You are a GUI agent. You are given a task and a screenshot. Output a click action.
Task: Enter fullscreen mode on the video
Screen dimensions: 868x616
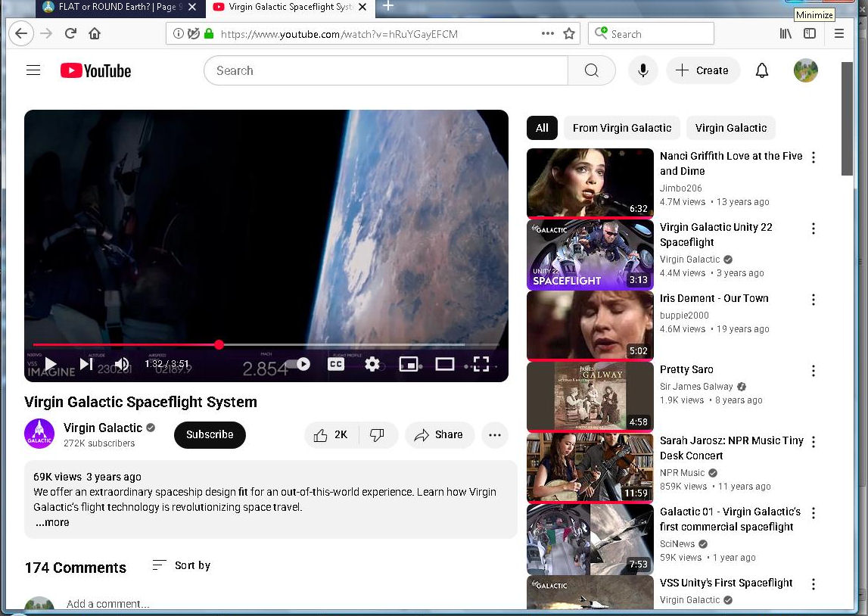tap(481, 364)
